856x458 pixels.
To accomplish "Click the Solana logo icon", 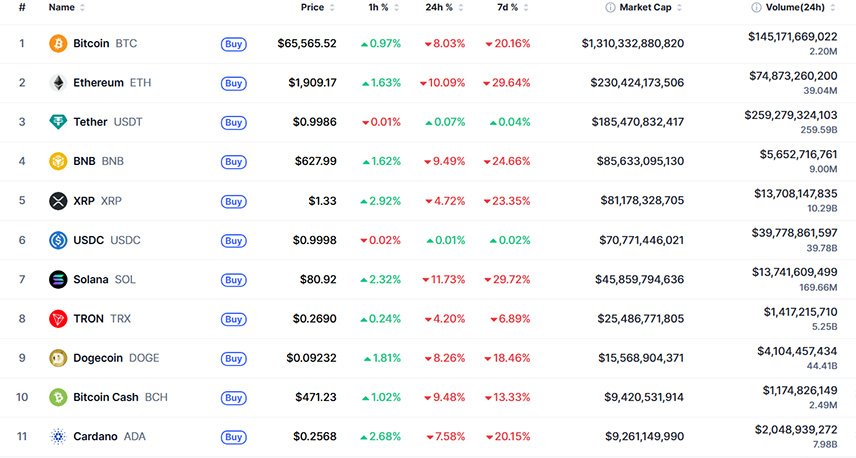I will coord(58,279).
